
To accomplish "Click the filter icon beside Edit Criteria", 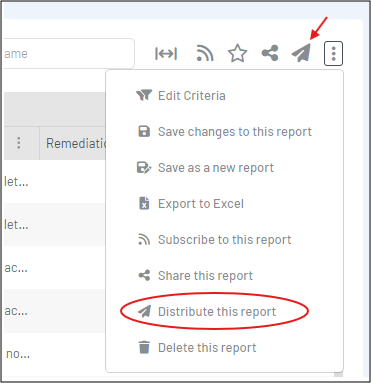I will 144,95.
